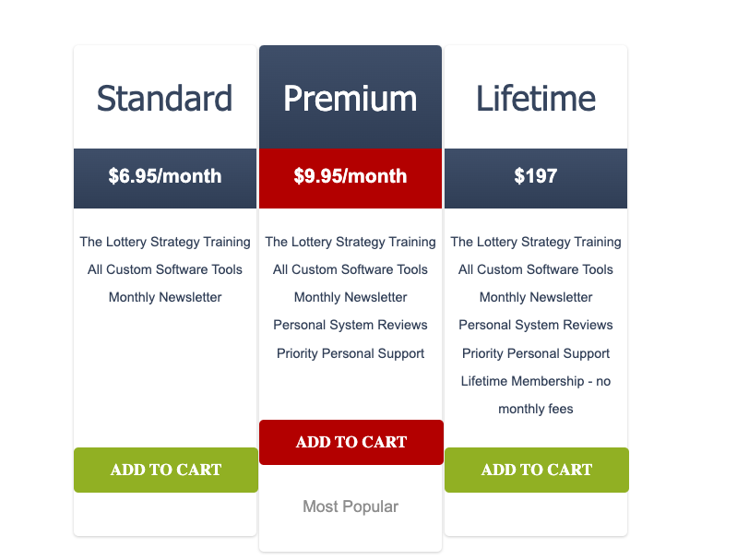This screenshot has width=737, height=560.
Task: Select the $6.95/month price banner
Action: 165,176
